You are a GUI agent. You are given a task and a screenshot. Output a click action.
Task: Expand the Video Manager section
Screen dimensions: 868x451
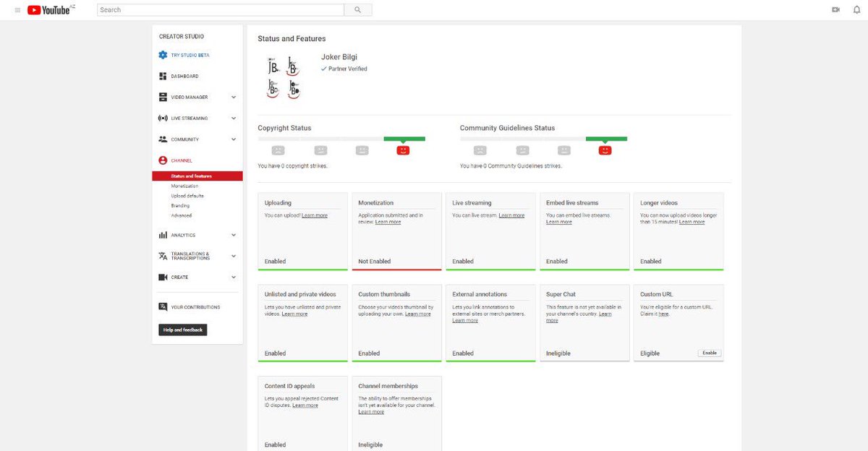point(234,97)
